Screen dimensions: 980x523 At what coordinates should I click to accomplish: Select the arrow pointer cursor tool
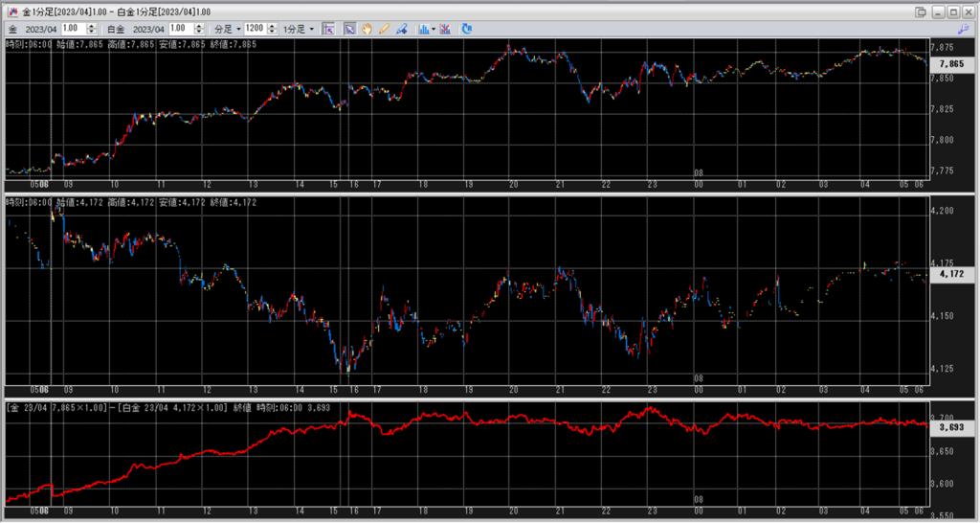350,29
